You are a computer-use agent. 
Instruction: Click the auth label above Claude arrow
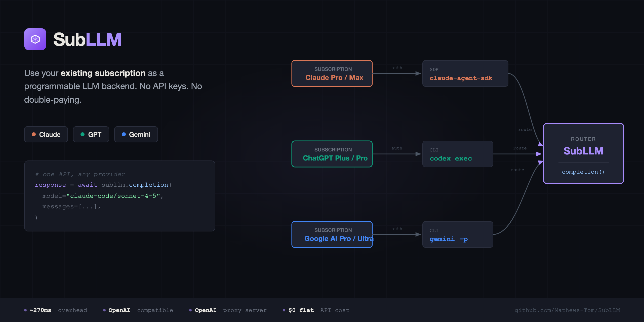coord(397,68)
